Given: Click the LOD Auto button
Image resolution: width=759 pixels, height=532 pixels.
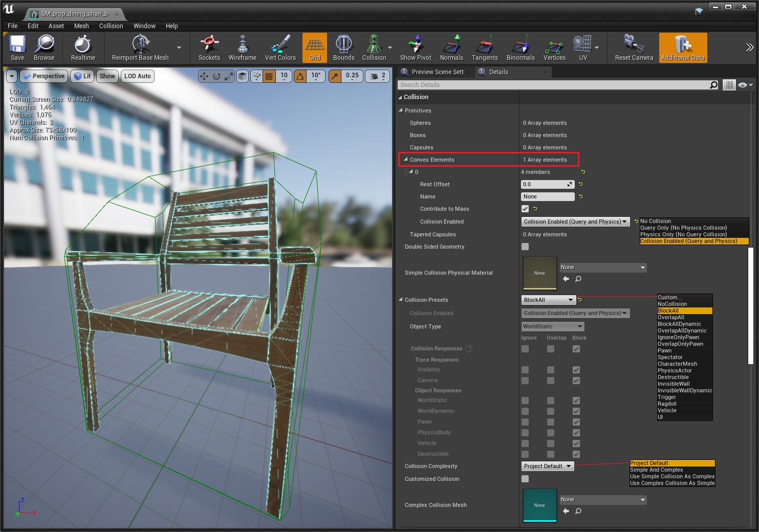Looking at the screenshot, I should tap(137, 76).
